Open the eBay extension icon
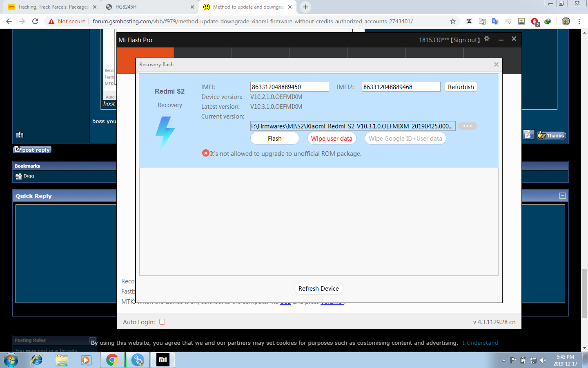This screenshot has height=368, width=588. [x=521, y=21]
